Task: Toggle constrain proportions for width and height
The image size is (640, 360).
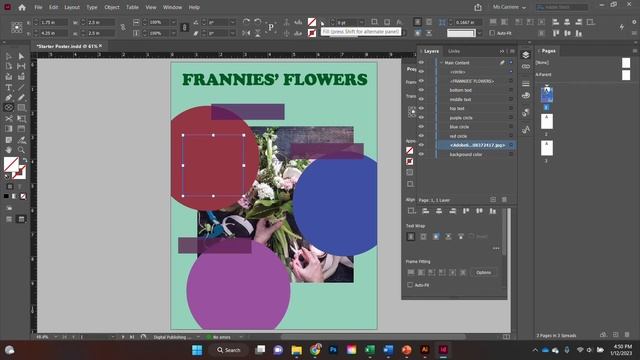Action: click(x=123, y=27)
